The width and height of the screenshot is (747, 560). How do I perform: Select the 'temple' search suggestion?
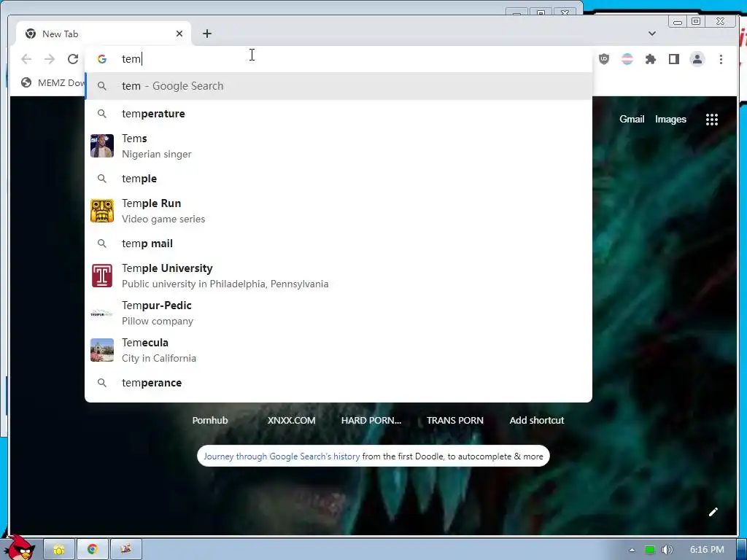click(x=338, y=179)
